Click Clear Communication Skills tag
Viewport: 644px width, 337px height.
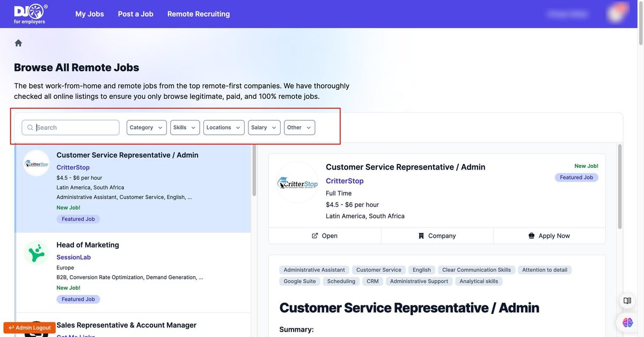(x=477, y=270)
